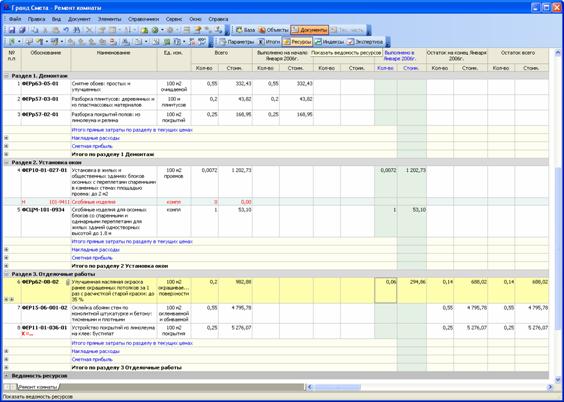Image resolution: width=564 pixels, height=402 pixels.
Task: Click horizontal scrollbar left arrow
Action: (x=309, y=387)
